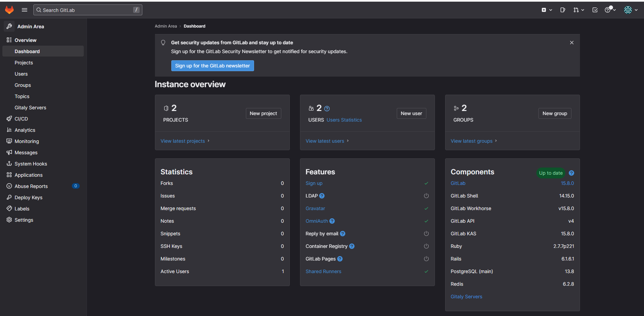
Task: Open the Shared Runners link
Action: click(x=324, y=271)
